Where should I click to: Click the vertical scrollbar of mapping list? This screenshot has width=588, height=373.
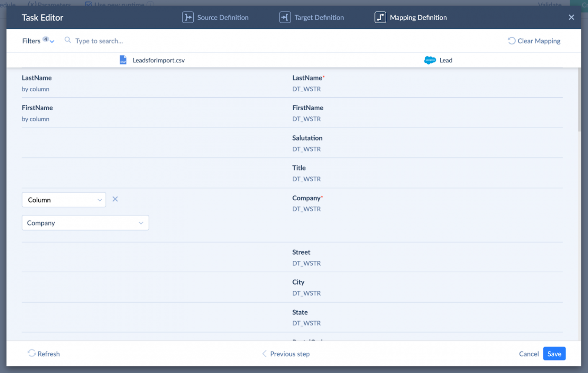tap(579, 100)
